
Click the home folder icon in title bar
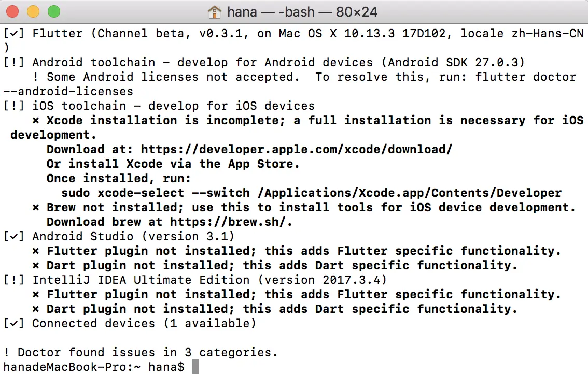coord(215,11)
